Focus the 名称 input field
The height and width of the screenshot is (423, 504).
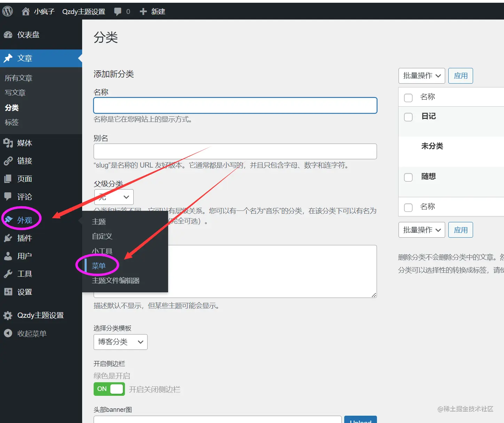point(235,105)
